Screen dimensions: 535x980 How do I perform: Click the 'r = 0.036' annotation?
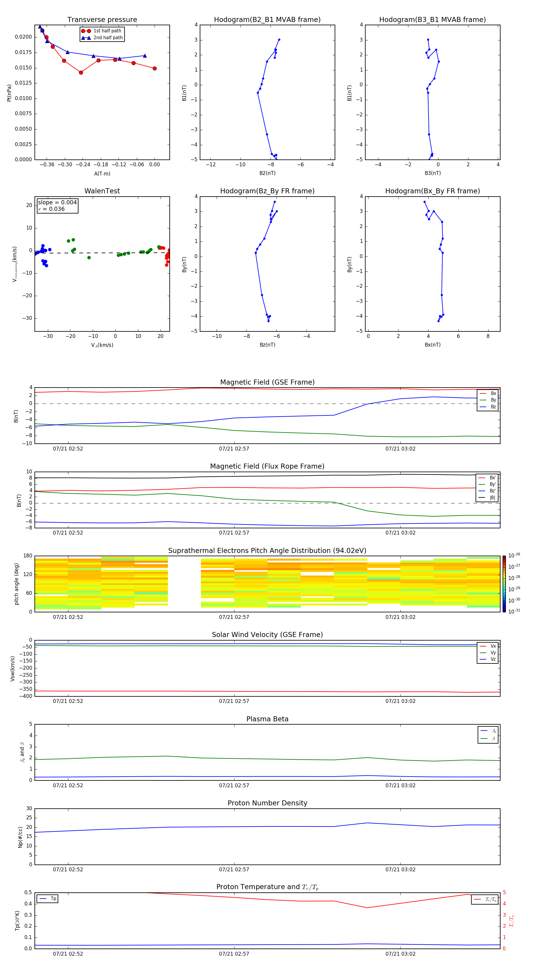(51, 209)
